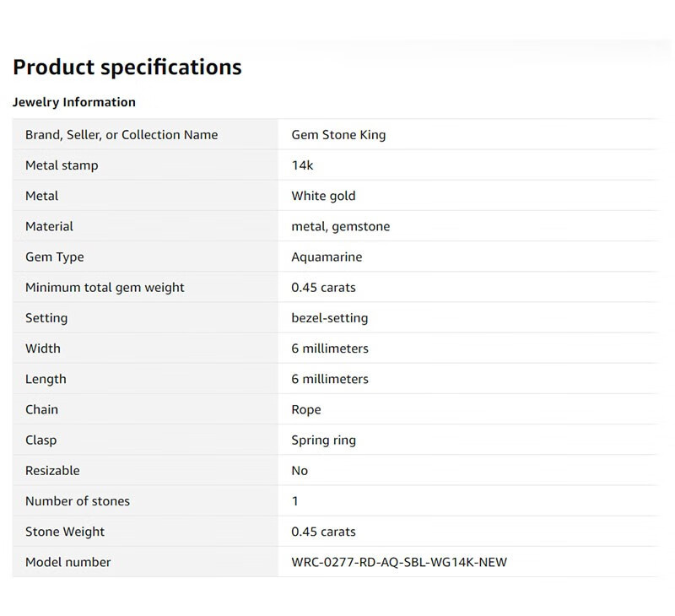Select the bezel-setting value
Viewport: 675px width, 616px height.
point(329,318)
